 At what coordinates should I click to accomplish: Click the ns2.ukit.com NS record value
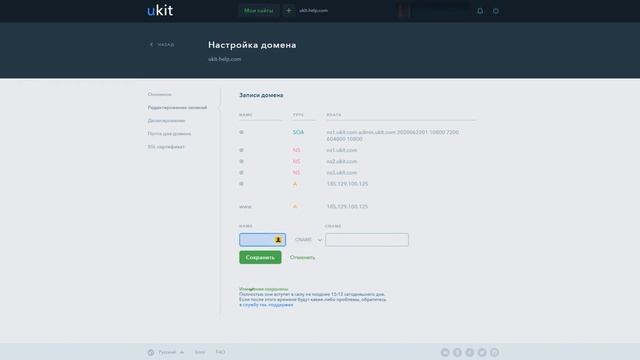point(342,162)
